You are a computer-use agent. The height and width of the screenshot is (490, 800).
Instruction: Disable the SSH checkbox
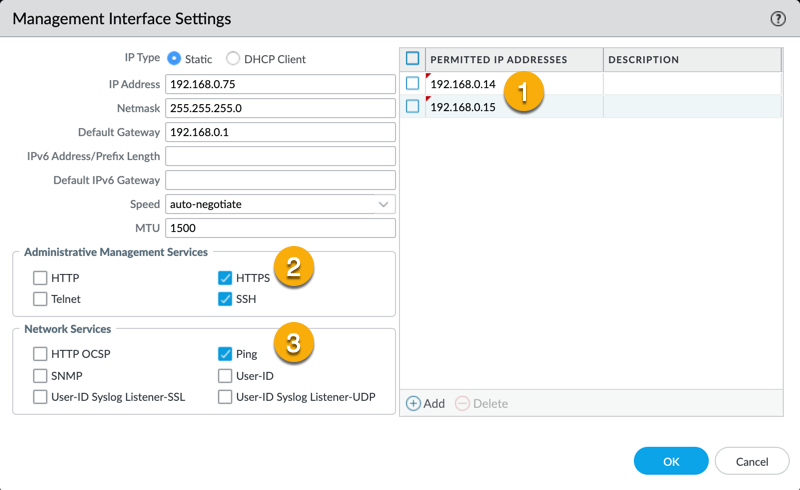point(225,299)
